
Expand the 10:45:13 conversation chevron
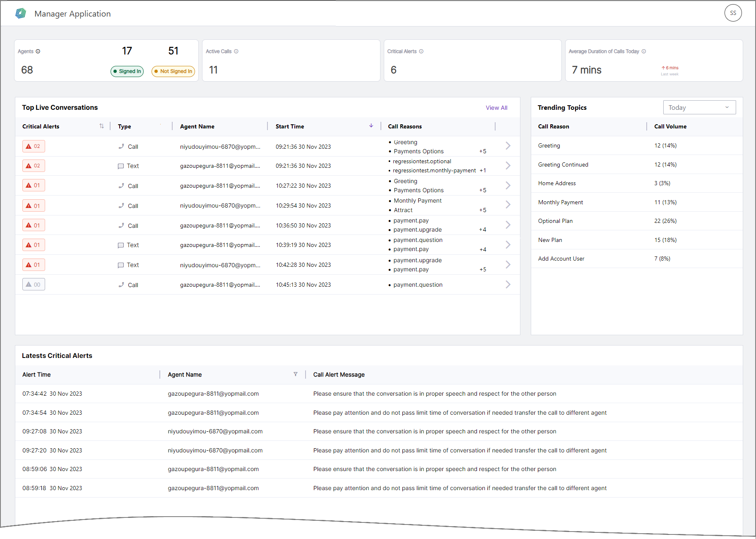(x=508, y=284)
